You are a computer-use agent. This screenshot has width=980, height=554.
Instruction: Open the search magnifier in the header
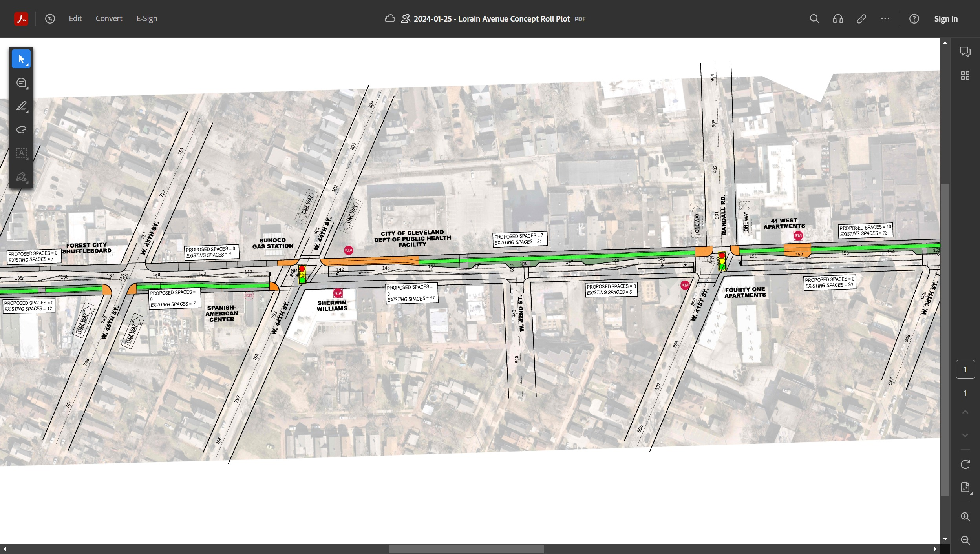pyautogui.click(x=814, y=19)
